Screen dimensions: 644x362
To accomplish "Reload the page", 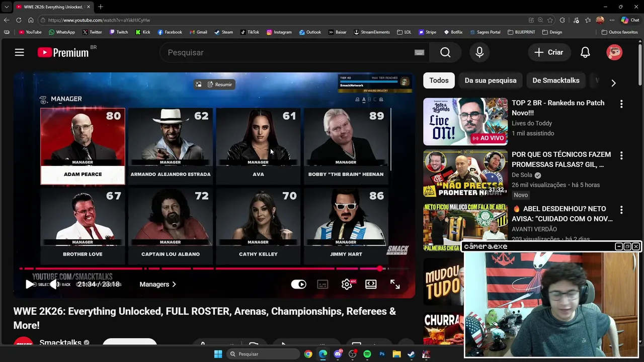I will tap(19, 20).
